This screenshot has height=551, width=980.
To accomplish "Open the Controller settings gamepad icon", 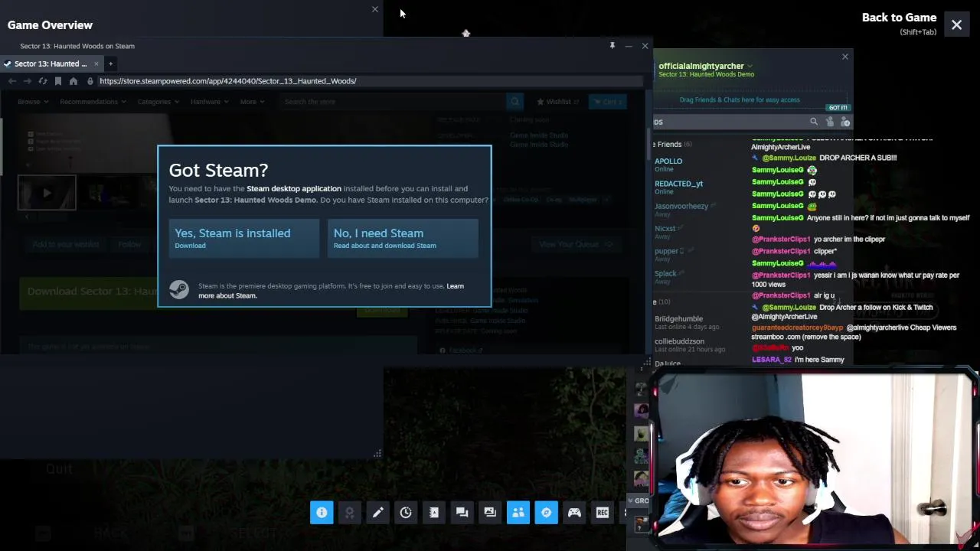I will point(574,512).
